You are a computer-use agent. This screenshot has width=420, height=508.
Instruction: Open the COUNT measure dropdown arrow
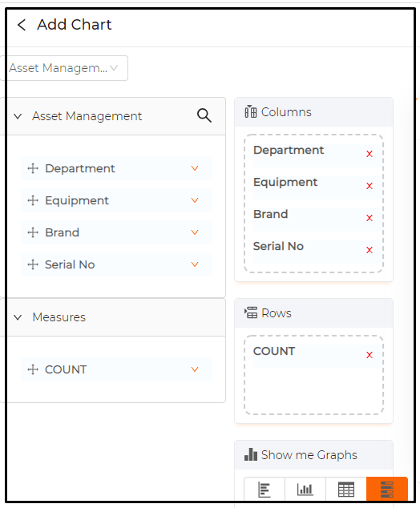195,369
